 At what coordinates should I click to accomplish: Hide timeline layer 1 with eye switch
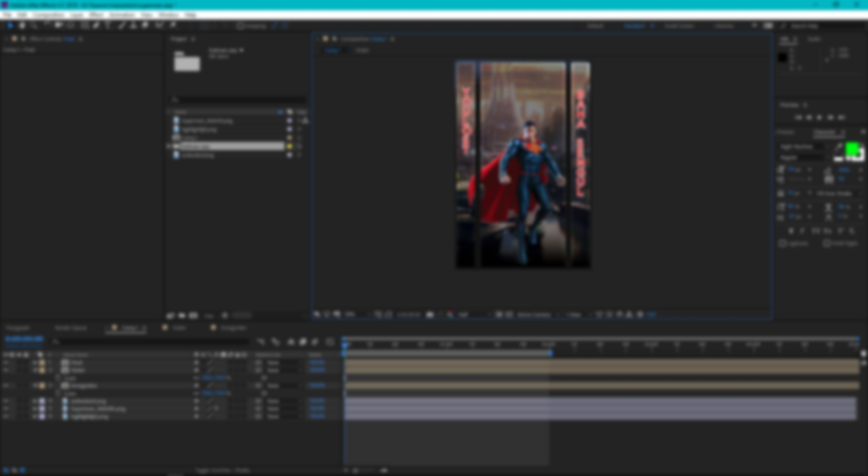(x=6, y=363)
